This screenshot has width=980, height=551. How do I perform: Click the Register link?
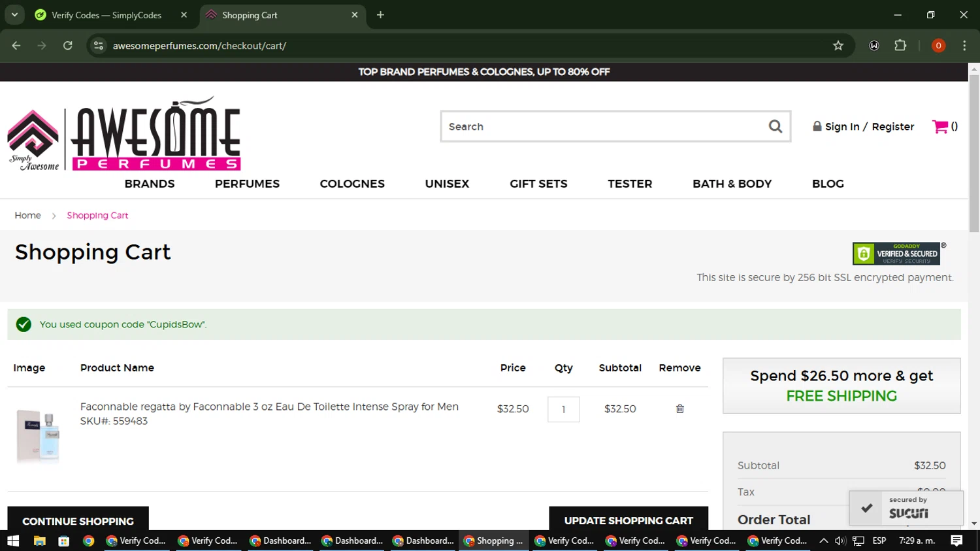pyautogui.click(x=893, y=127)
